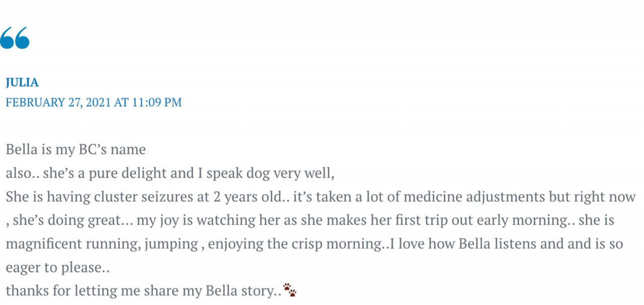Click the word "magnificent" in the comment

42,244
